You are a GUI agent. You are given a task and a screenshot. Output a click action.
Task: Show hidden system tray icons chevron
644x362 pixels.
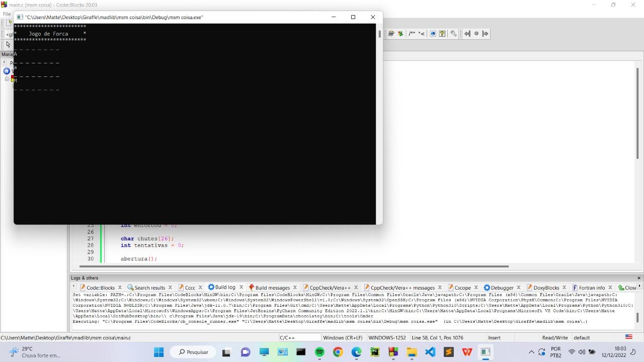point(531,352)
